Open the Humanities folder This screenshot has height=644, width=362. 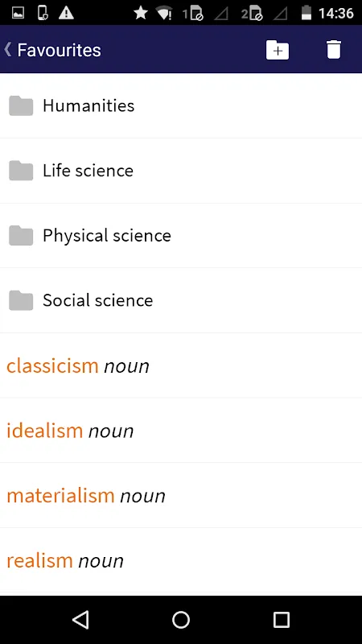(181, 106)
